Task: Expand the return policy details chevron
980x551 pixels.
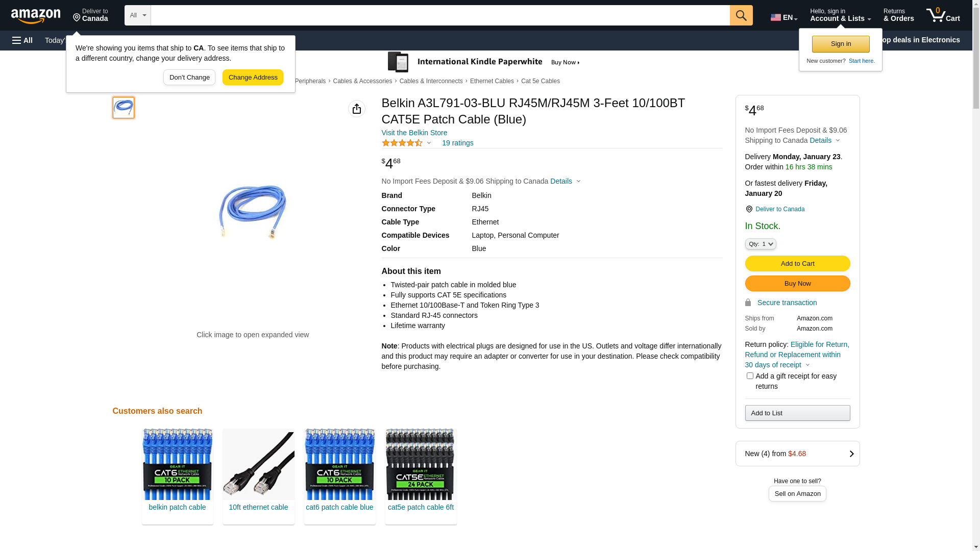Action: click(x=807, y=365)
